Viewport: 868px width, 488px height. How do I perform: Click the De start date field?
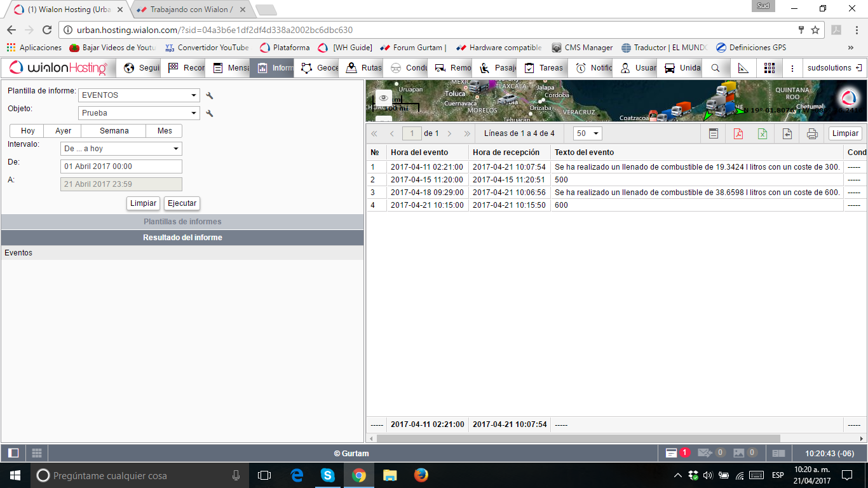coord(121,166)
